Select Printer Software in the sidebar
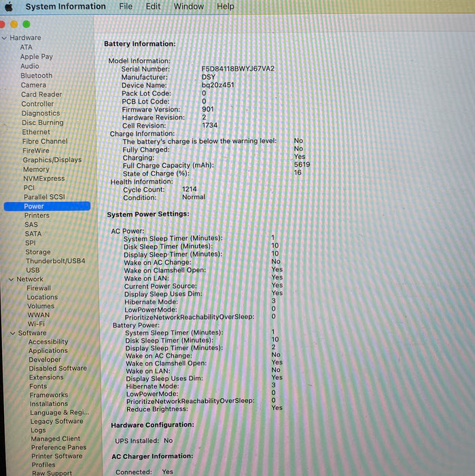Screen dimensions: 475x476 56,456
